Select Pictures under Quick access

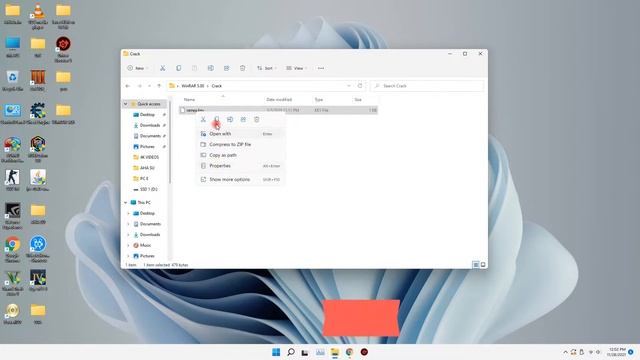click(x=147, y=147)
